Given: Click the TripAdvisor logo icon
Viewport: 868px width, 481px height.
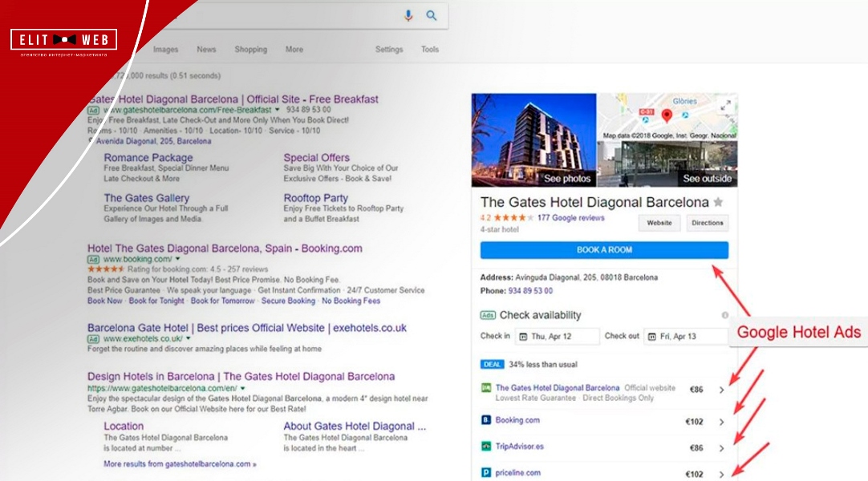Looking at the screenshot, I should [x=485, y=447].
